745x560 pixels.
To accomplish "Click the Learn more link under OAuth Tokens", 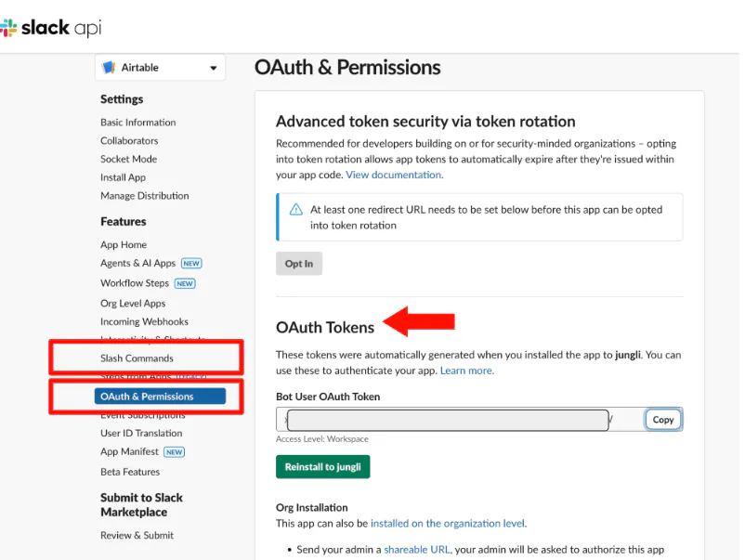I will point(467,370).
